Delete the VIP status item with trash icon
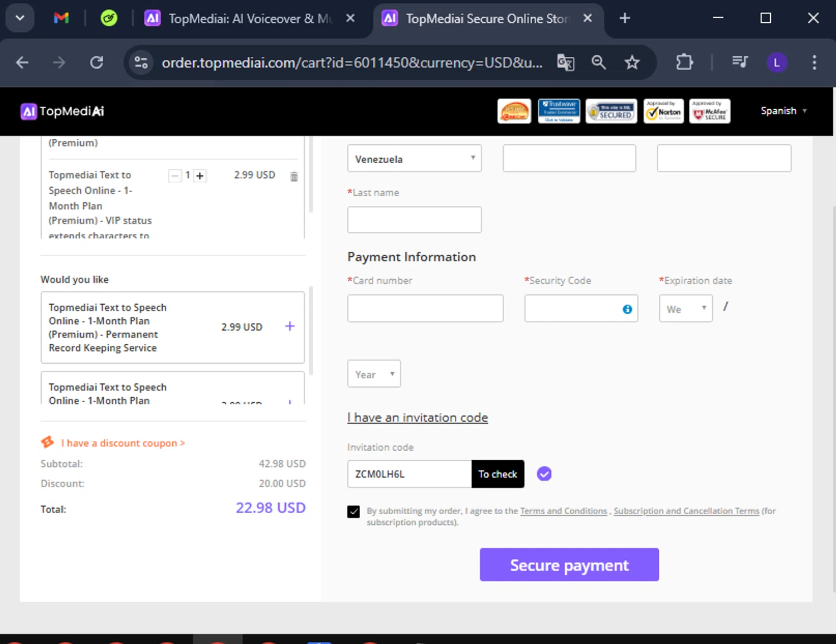836x644 pixels. point(294,177)
